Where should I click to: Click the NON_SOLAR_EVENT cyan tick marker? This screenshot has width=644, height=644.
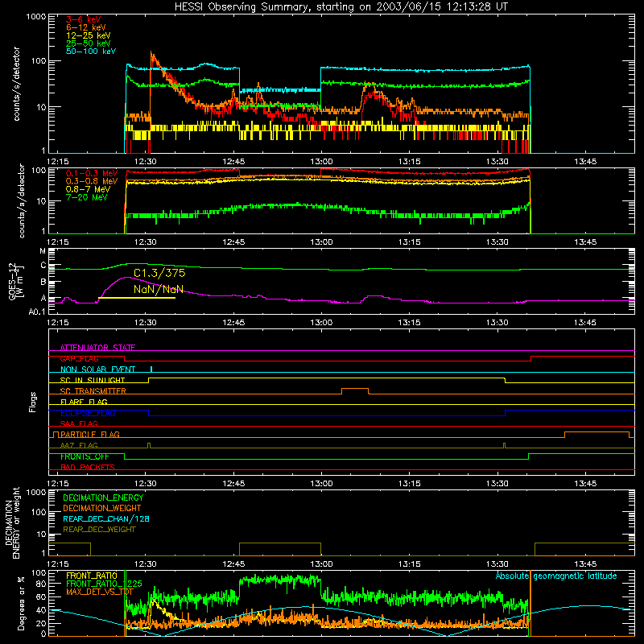[151, 369]
